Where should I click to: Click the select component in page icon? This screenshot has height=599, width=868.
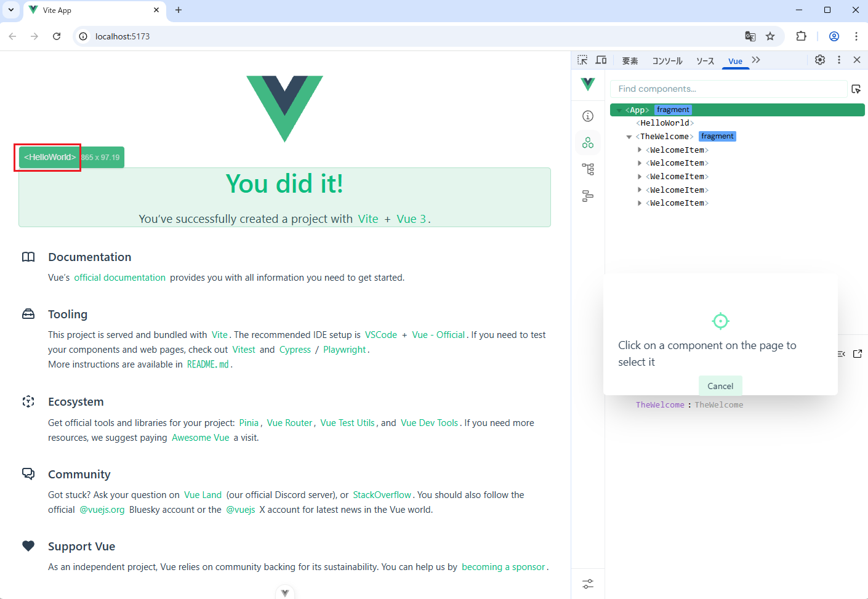(856, 89)
